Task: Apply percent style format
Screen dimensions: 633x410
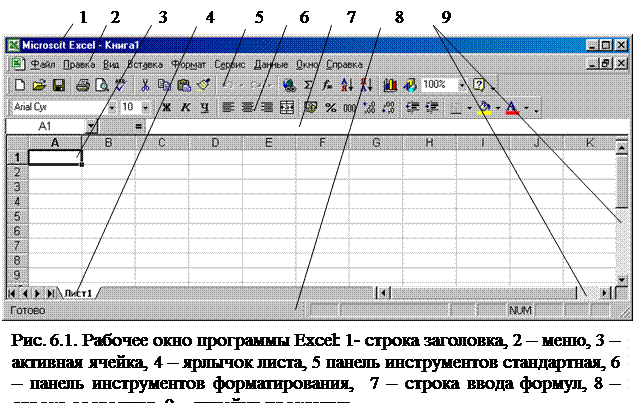Action: pos(331,107)
